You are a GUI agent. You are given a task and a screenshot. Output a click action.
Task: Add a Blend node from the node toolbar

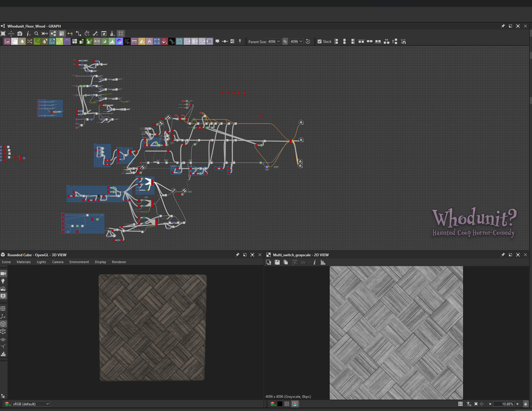15,41
